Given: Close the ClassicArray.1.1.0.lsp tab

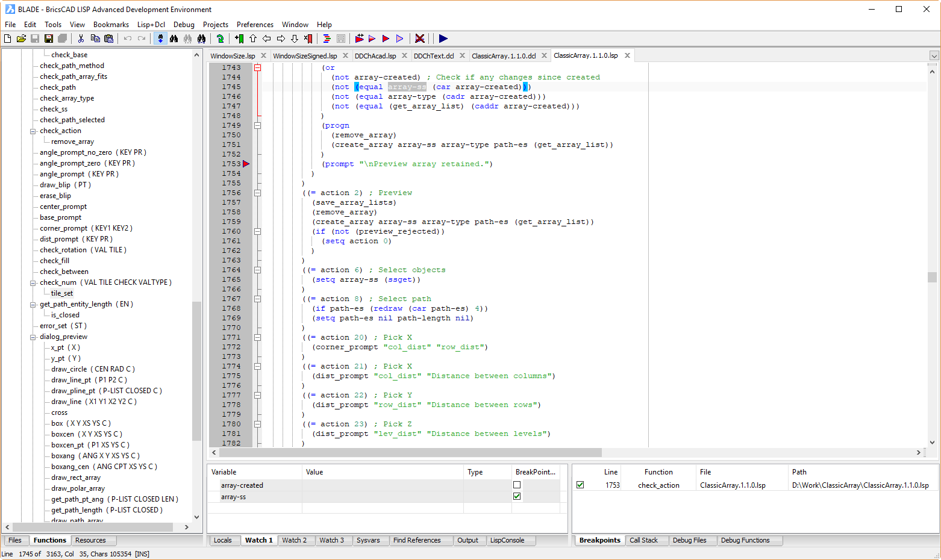Looking at the screenshot, I should 627,55.
